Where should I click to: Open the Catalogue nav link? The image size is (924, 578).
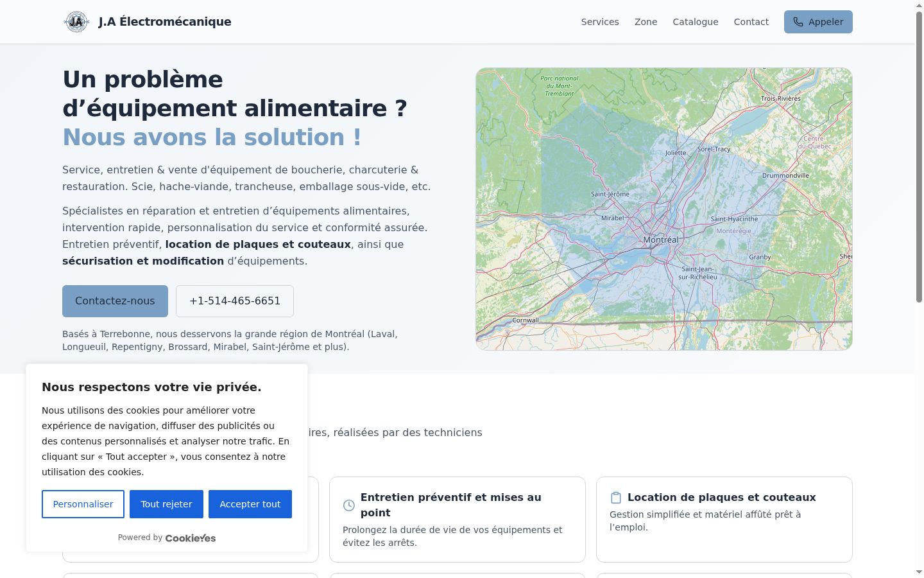click(x=696, y=22)
